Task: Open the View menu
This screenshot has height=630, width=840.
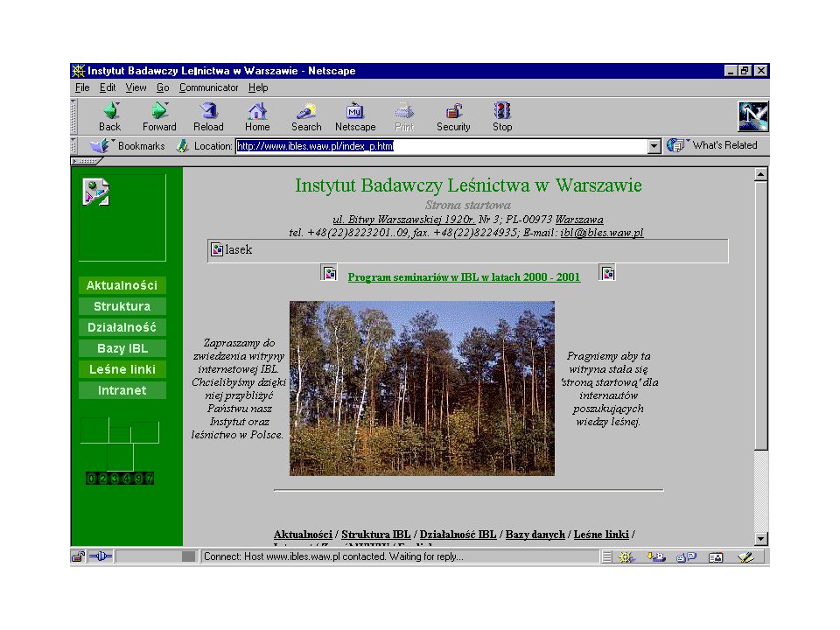Action: point(136,87)
